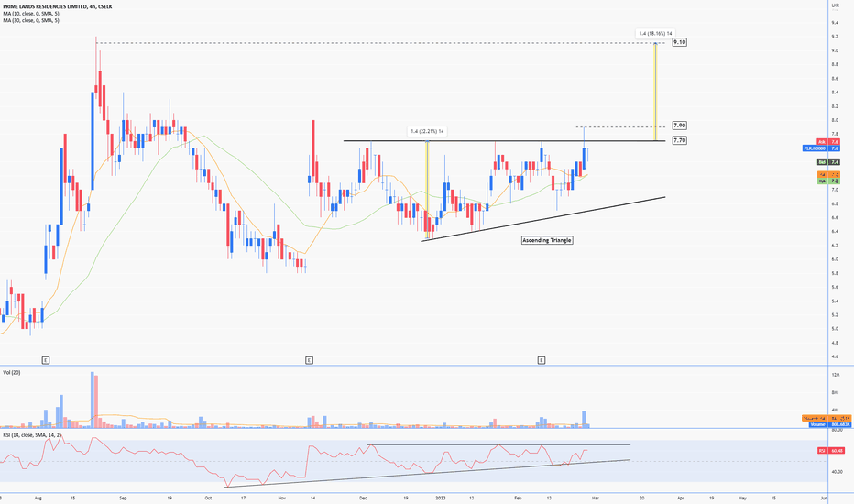Click the 'Dec' date on time axis
The height and width of the screenshot is (504, 854).
pyautogui.click(x=363, y=498)
